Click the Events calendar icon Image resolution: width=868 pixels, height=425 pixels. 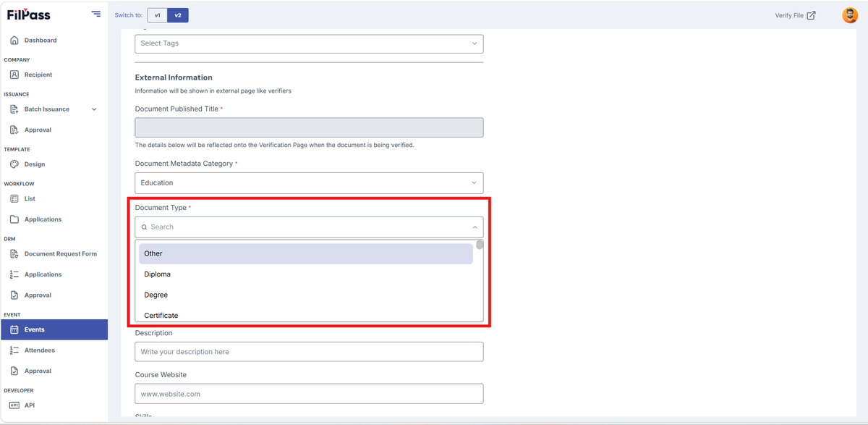tap(14, 329)
